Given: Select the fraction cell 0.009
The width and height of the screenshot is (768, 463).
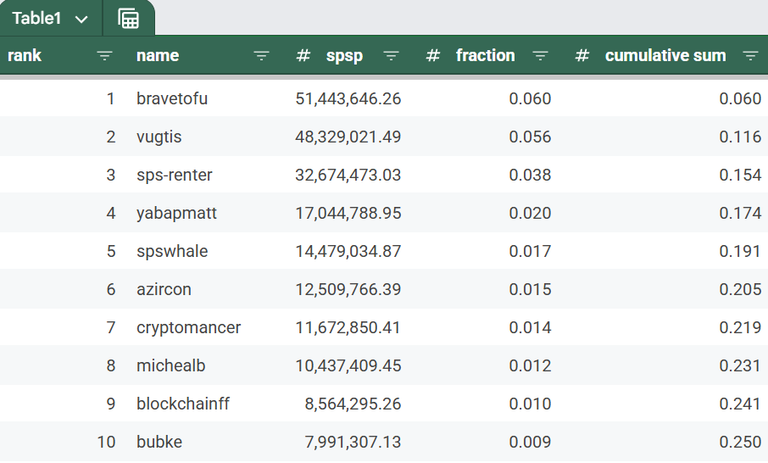Looking at the screenshot, I should [x=530, y=442].
